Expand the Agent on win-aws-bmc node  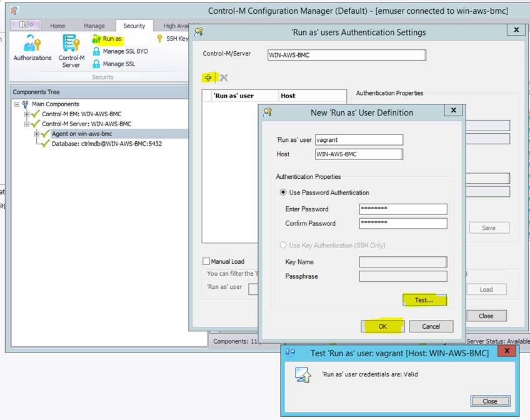click(x=37, y=134)
